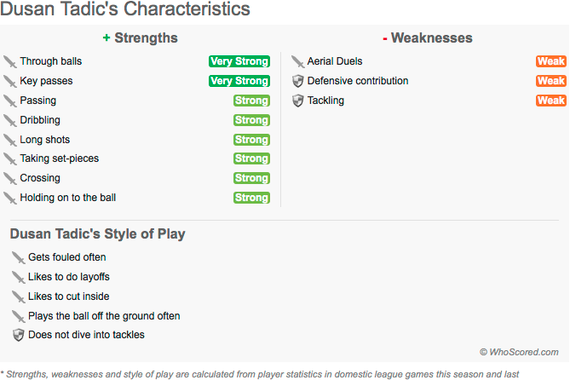Click the shield icon beside Defensive contribution
This screenshot has width=570, height=380.
click(x=298, y=81)
